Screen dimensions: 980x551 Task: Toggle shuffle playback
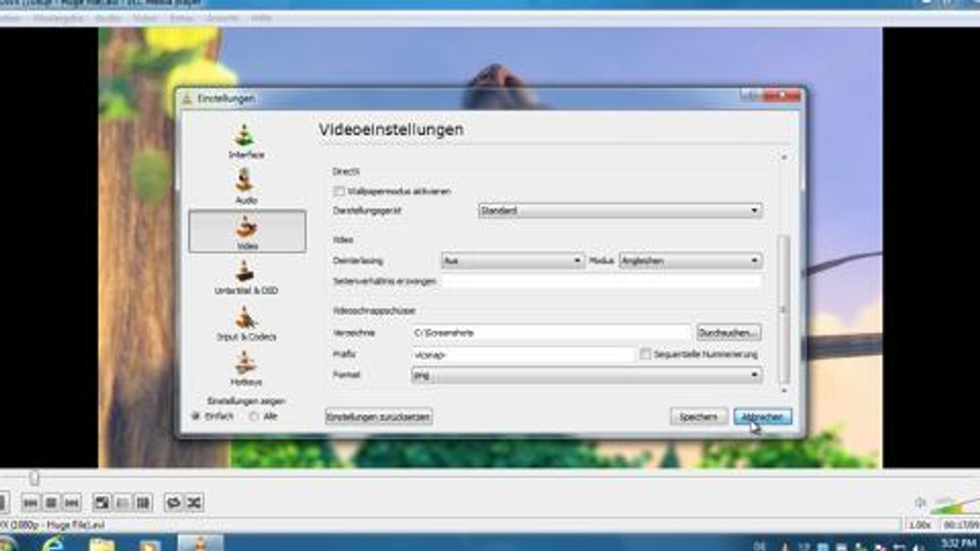(x=194, y=503)
